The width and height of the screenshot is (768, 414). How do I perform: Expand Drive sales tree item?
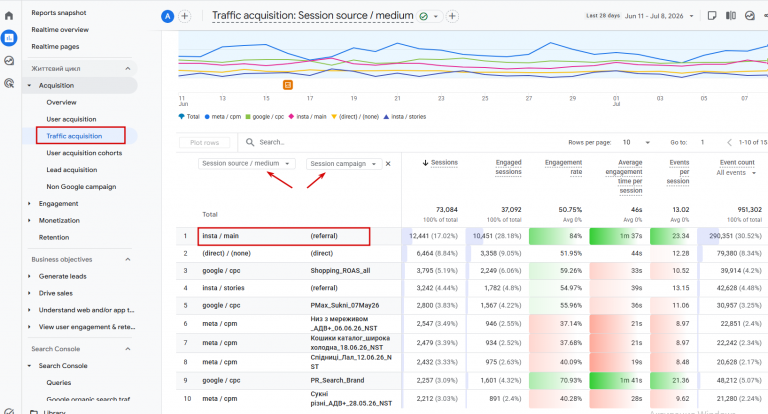[x=29, y=293]
